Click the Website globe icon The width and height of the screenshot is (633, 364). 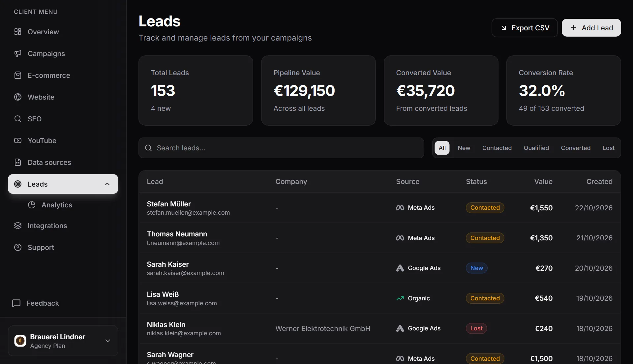[x=18, y=97]
